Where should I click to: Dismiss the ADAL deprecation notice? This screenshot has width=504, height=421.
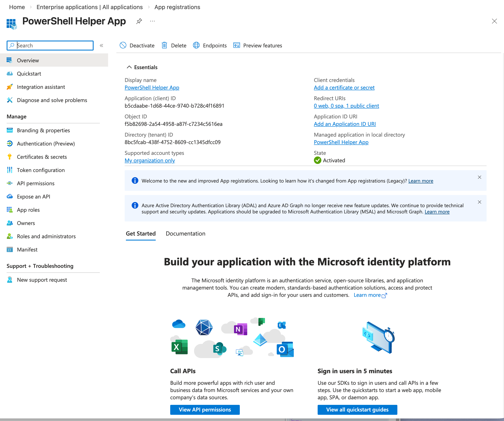[480, 202]
